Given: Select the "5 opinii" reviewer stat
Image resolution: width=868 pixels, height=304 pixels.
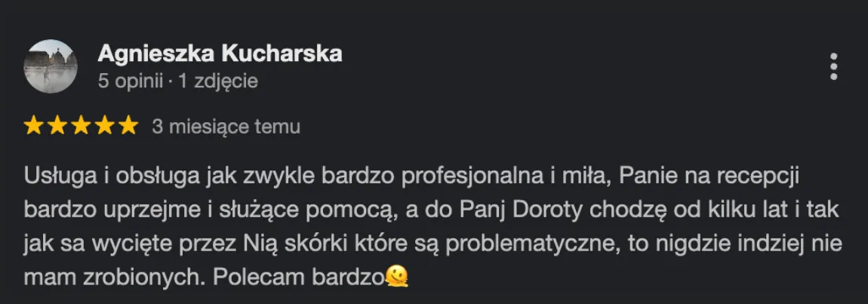Looking at the screenshot, I should coord(130,82).
